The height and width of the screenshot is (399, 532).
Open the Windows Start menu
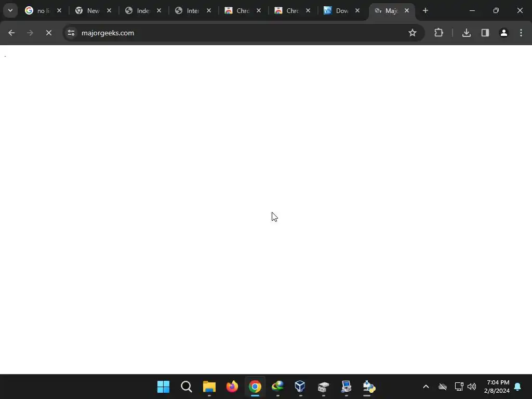coord(163,387)
